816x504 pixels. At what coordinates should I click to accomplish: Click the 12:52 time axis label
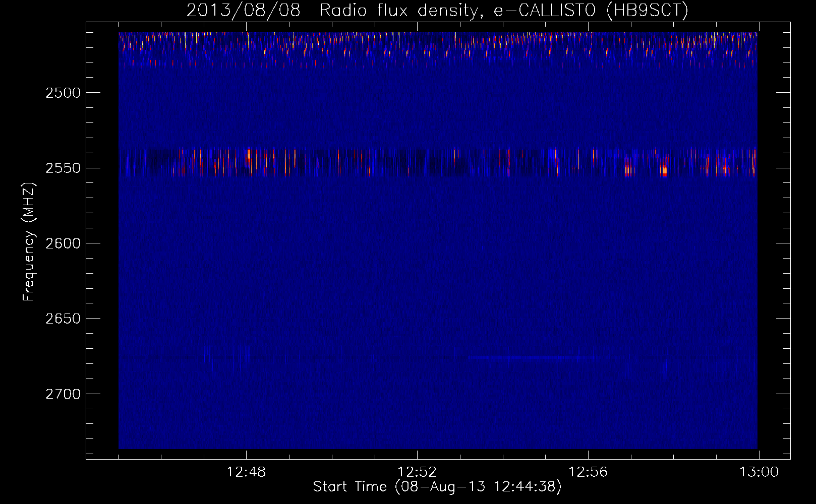pyautogui.click(x=417, y=472)
